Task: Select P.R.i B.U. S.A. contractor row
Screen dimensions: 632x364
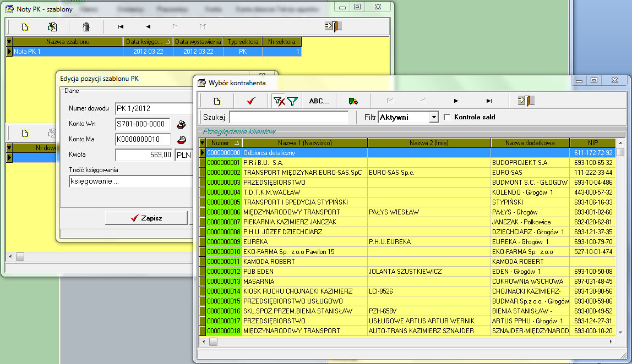Action: point(407,163)
